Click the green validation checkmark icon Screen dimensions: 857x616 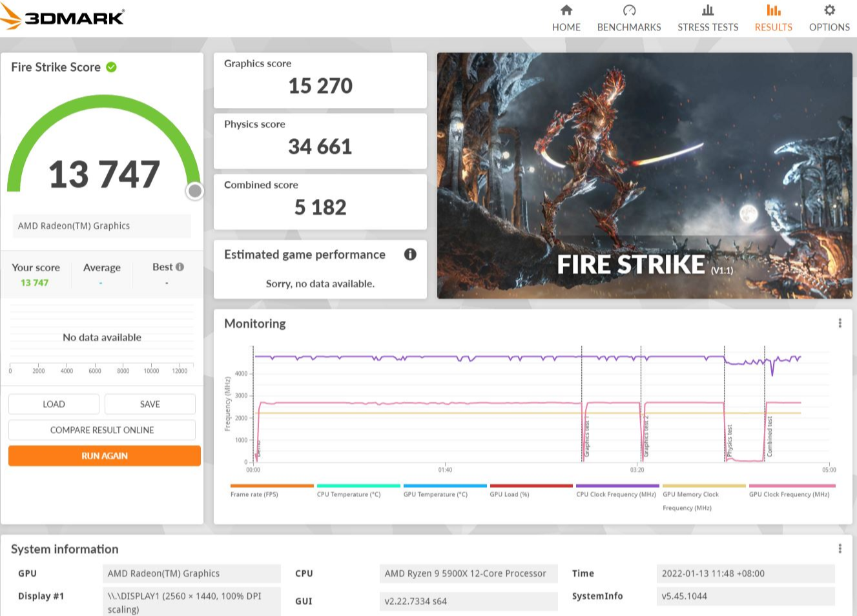(x=111, y=67)
